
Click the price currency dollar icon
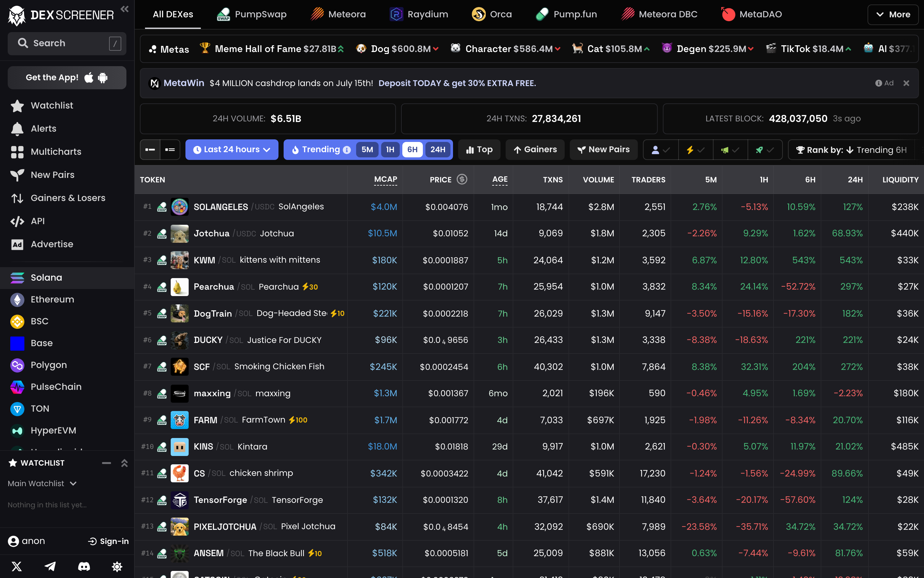(x=462, y=179)
